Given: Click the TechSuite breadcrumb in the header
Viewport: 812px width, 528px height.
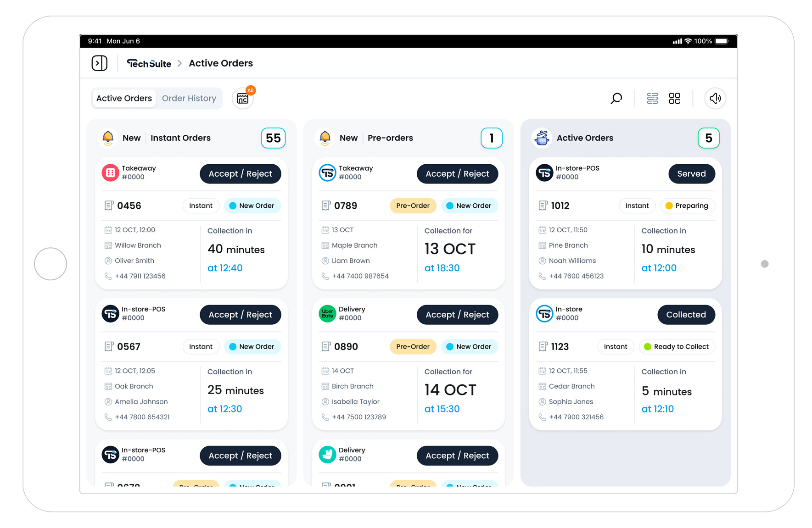Looking at the screenshot, I should 149,63.
